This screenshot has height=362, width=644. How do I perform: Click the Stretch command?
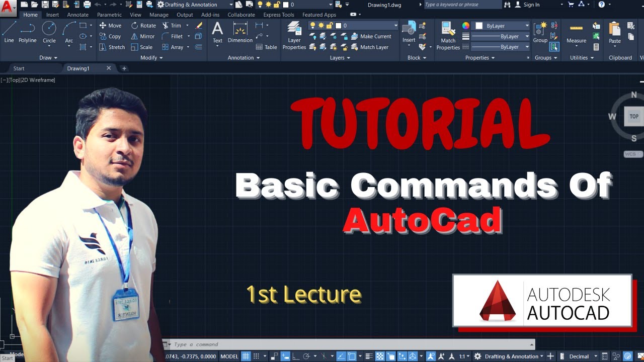112,47
